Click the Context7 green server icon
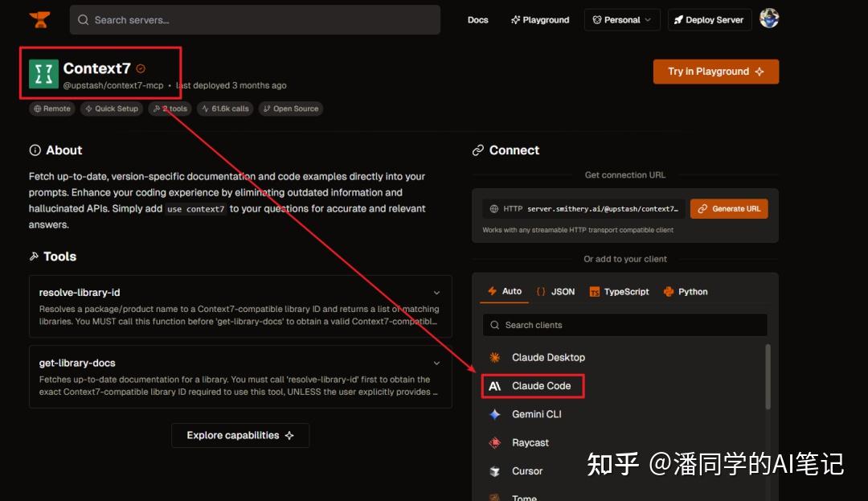Viewport: 868px width, 501px height. [x=43, y=74]
